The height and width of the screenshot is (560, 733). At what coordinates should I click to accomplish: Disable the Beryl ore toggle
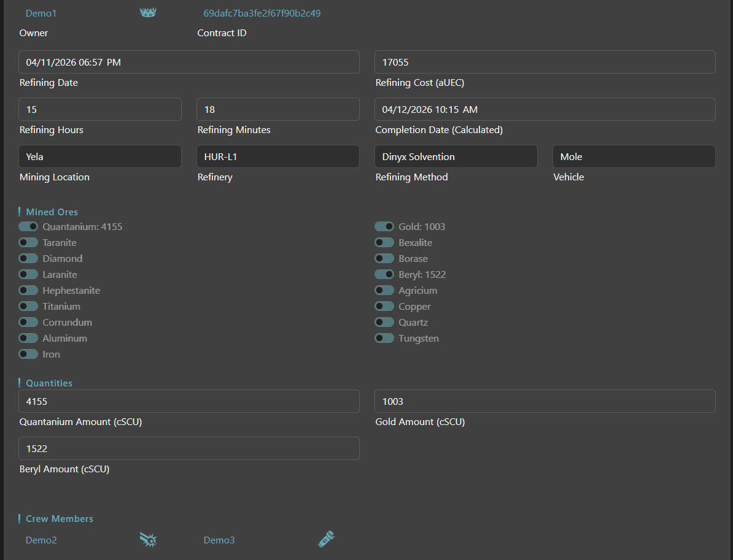coord(384,274)
